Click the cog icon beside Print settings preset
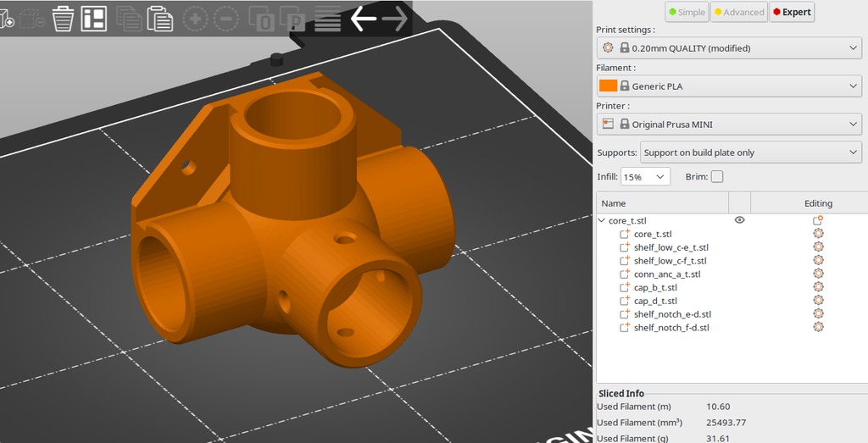 tap(608, 47)
